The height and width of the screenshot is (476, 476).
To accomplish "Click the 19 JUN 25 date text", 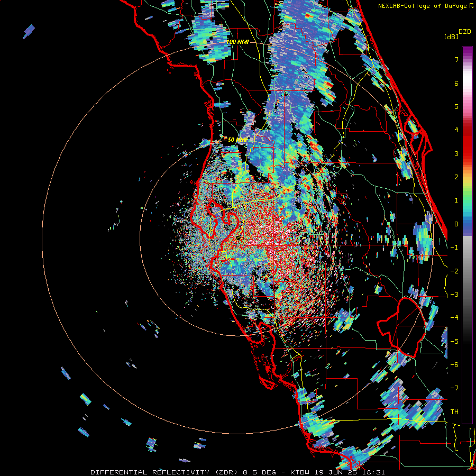I will [x=336, y=472].
